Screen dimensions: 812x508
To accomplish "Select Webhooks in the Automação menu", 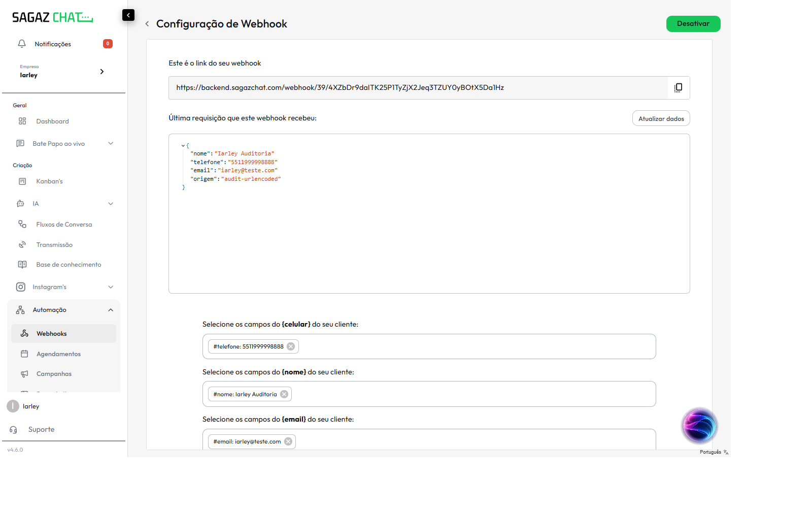I will click(x=64, y=334).
